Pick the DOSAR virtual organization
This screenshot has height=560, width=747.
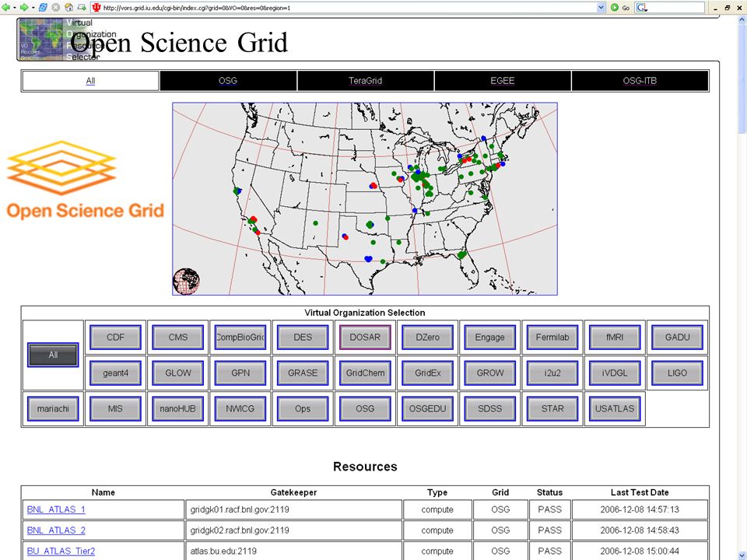pos(365,337)
